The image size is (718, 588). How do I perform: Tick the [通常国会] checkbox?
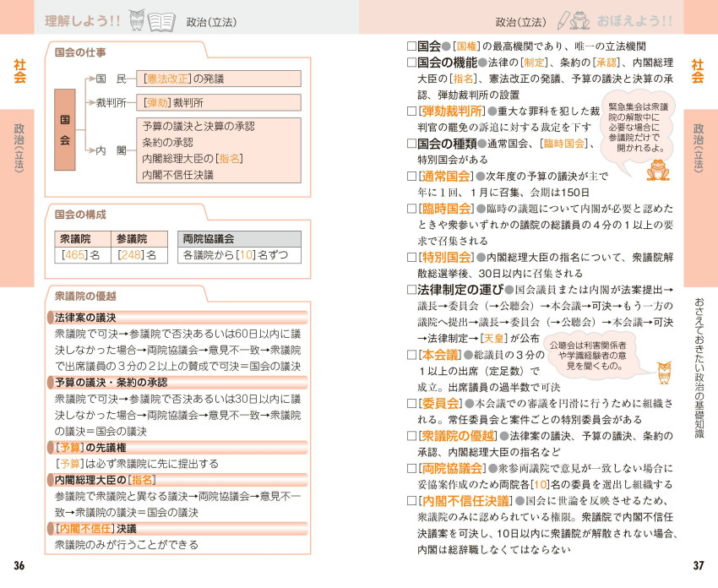pyautogui.click(x=411, y=176)
